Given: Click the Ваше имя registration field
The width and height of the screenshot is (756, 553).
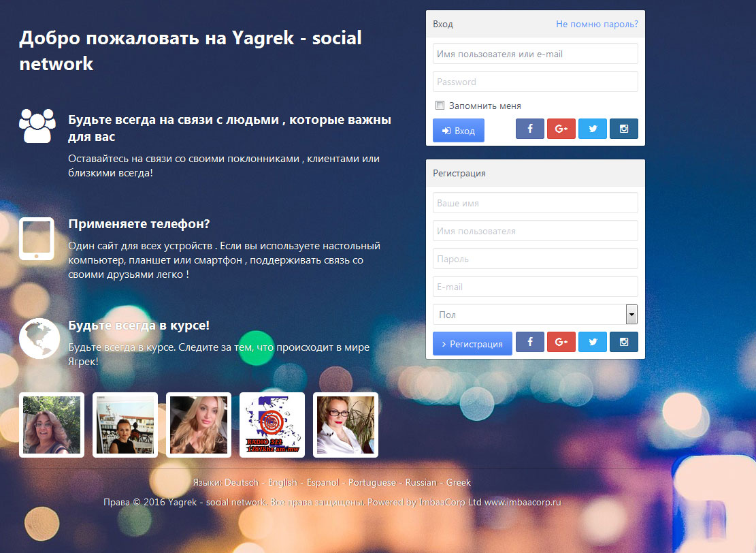Looking at the screenshot, I should click(535, 203).
